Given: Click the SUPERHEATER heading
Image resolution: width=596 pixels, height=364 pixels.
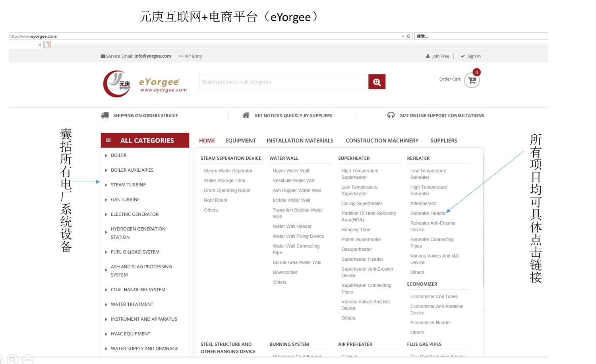Looking at the screenshot, I should pos(354,158).
